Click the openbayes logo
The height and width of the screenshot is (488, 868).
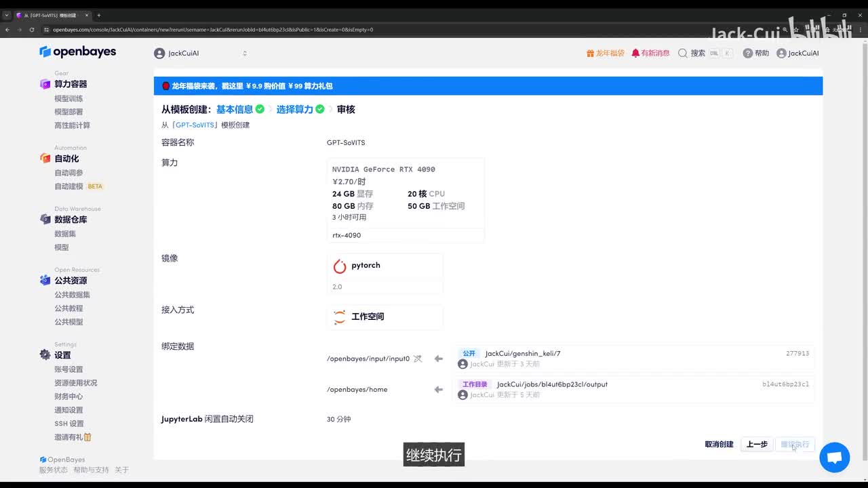pyautogui.click(x=77, y=52)
